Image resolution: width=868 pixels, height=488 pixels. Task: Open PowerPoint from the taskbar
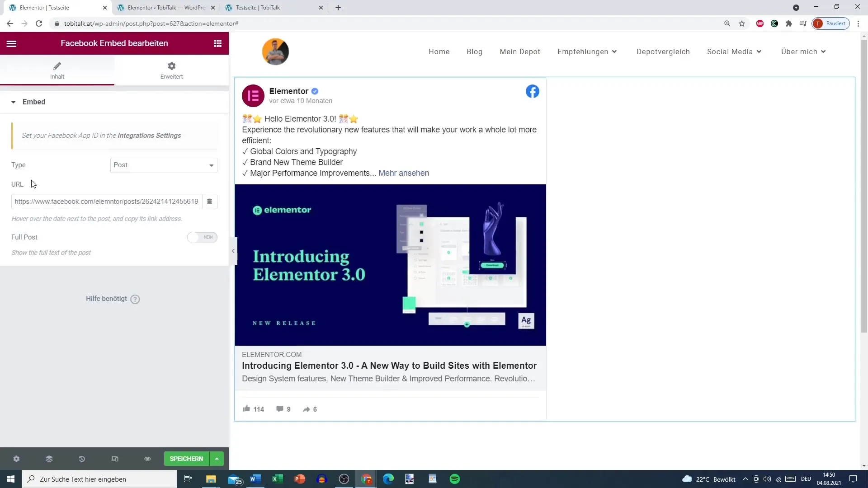[x=300, y=479]
